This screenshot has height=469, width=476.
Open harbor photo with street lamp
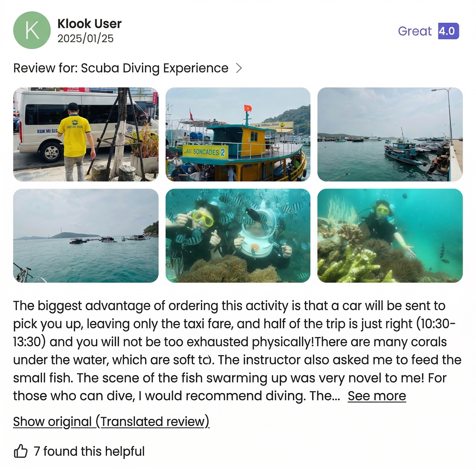point(390,134)
